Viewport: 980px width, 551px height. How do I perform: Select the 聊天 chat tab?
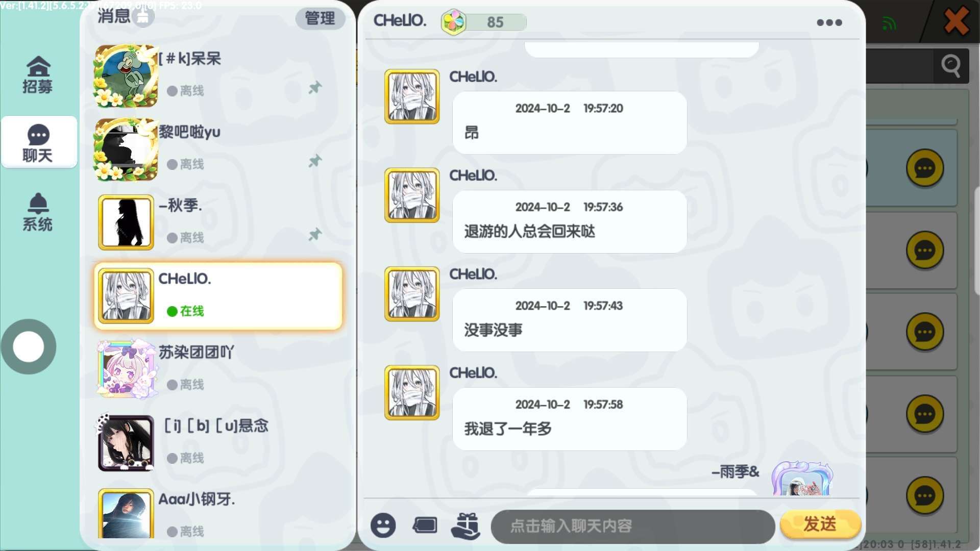pyautogui.click(x=39, y=142)
